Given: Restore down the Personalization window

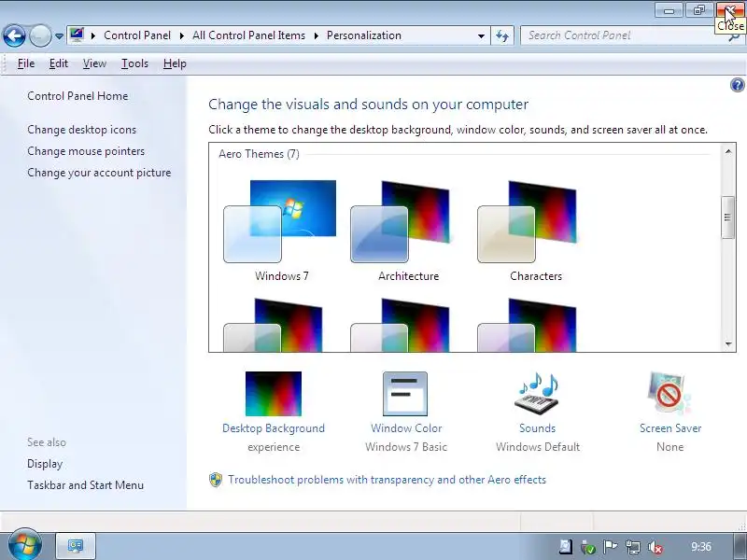Looking at the screenshot, I should tap(698, 10).
